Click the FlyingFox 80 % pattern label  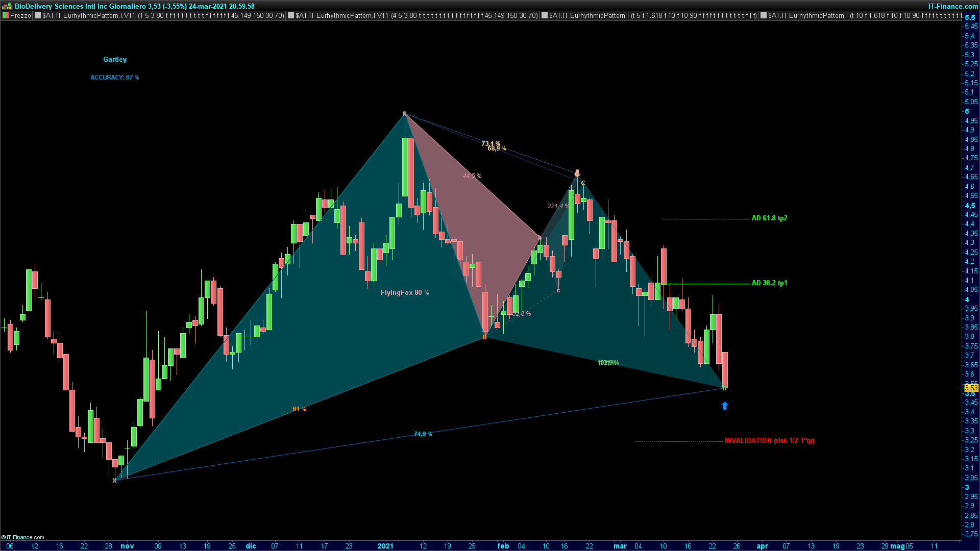tap(405, 293)
